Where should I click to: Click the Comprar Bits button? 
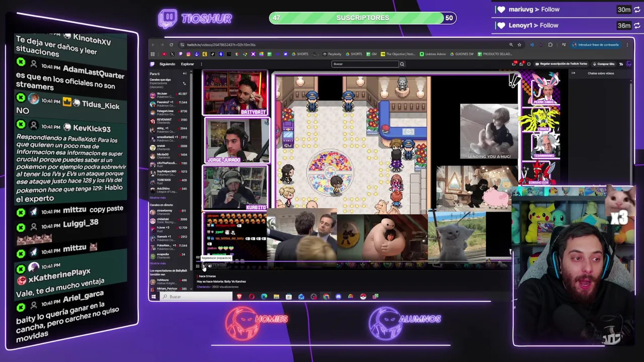(x=603, y=64)
